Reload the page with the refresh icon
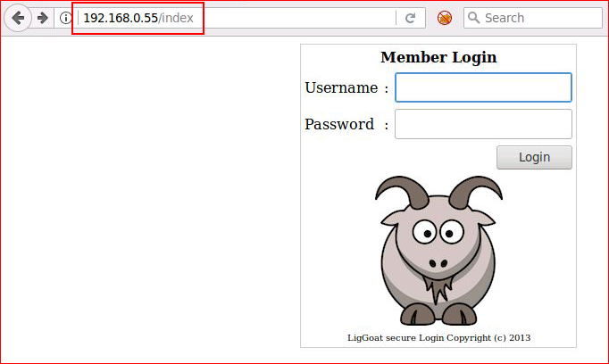 coord(411,18)
